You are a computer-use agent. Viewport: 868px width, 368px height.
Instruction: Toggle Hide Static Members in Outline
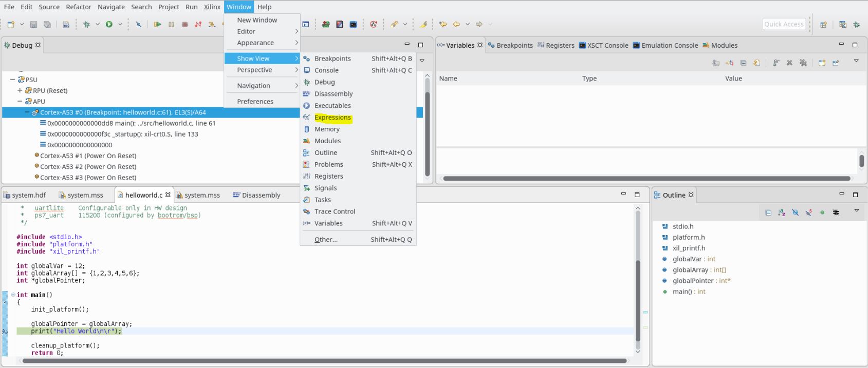(808, 212)
